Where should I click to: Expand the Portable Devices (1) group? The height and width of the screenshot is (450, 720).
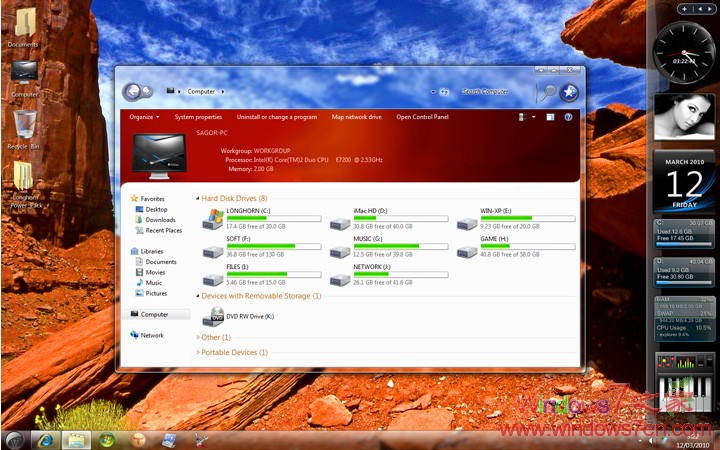click(198, 352)
